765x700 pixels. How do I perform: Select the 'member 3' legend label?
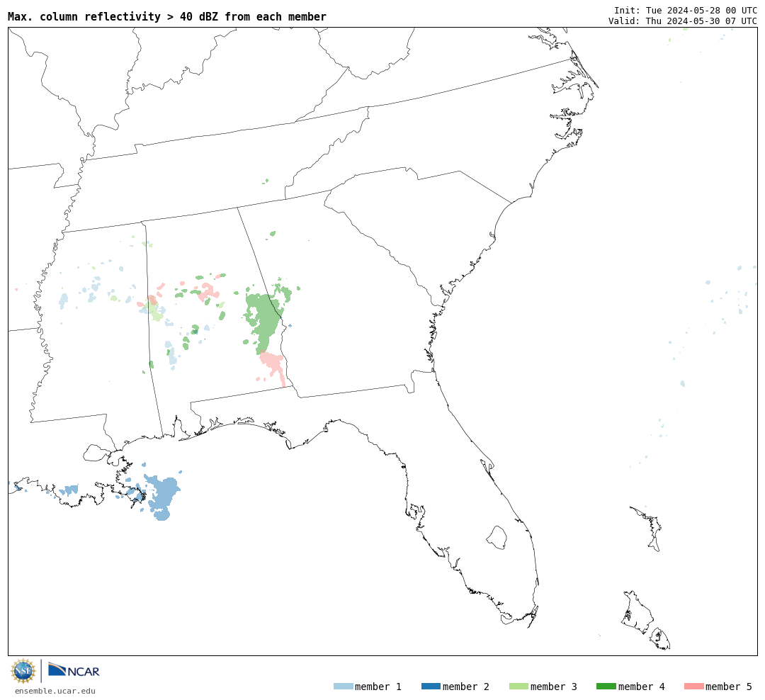click(x=554, y=687)
